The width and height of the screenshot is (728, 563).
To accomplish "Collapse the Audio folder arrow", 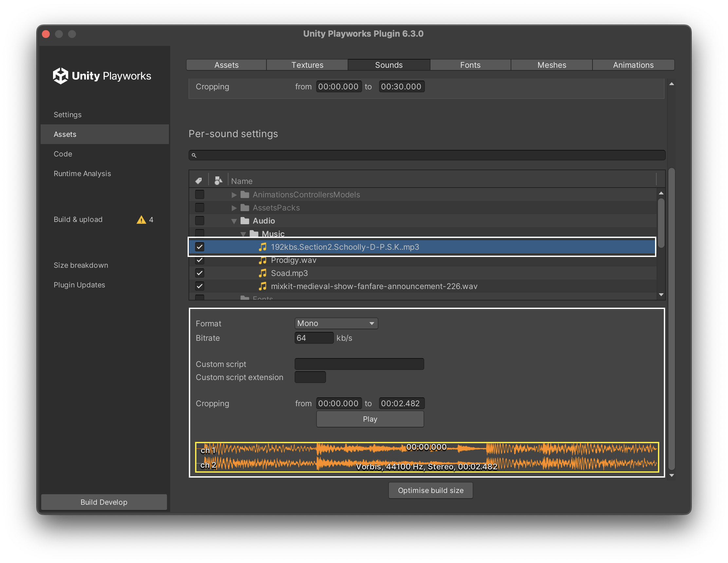I will (x=234, y=221).
